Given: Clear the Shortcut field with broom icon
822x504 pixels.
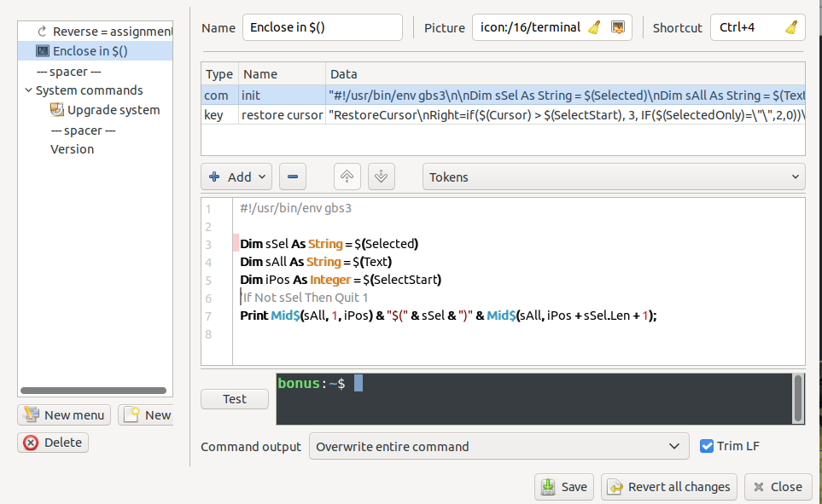Looking at the screenshot, I should click(x=791, y=27).
